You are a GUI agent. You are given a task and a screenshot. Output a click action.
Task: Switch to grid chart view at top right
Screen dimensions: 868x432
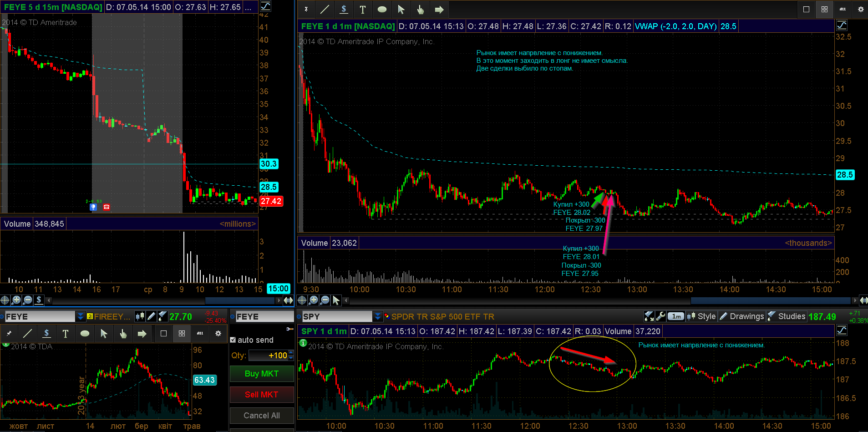coord(824,9)
